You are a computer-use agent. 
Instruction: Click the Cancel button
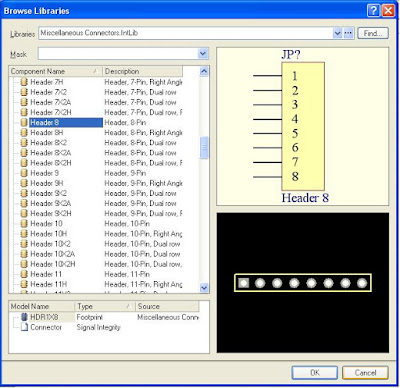point(365,372)
